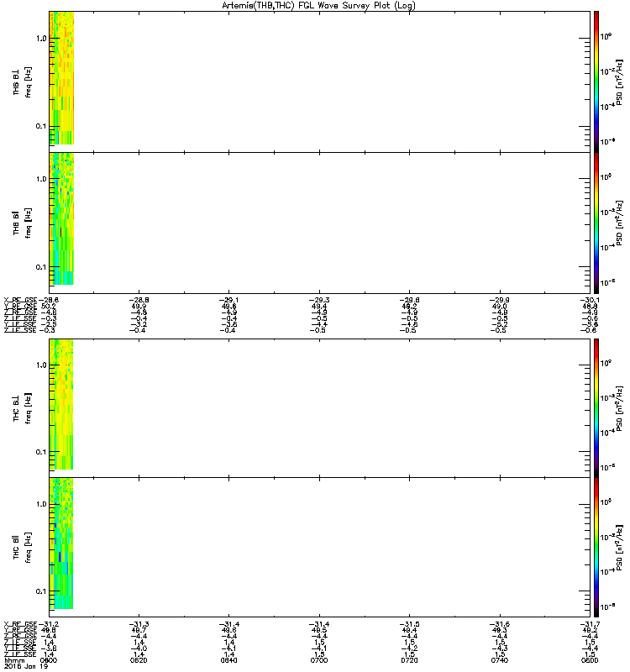Image resolution: width=630 pixels, height=672 pixels.
Task: Click the '-29.3' X position value
Action: click(319, 301)
